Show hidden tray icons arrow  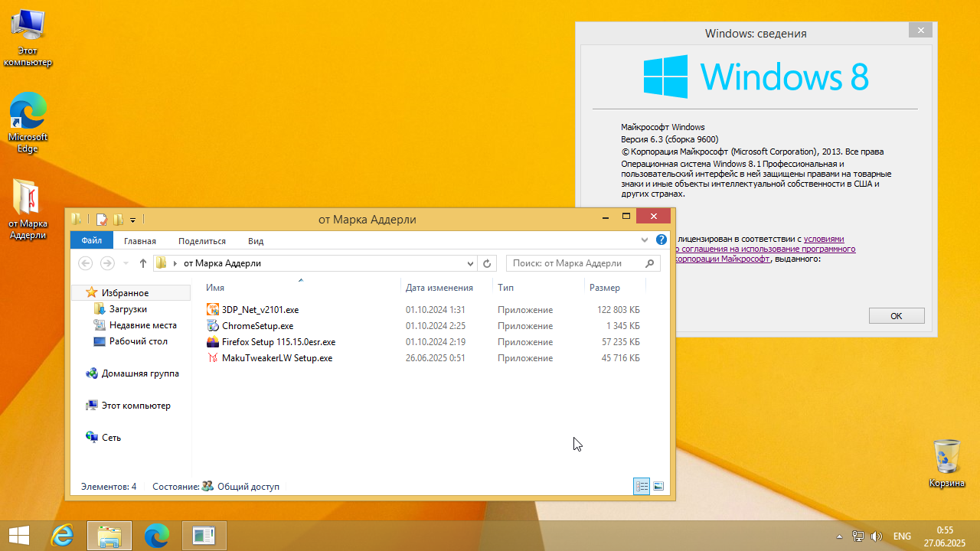(839, 536)
